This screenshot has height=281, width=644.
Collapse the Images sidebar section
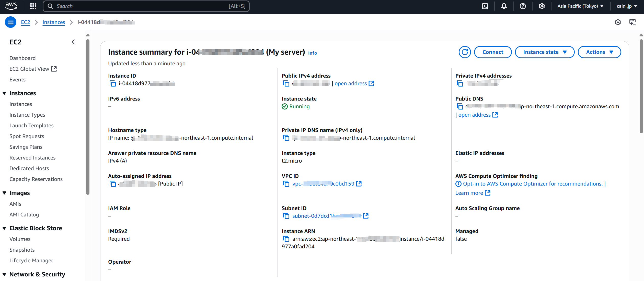pyautogui.click(x=4, y=193)
